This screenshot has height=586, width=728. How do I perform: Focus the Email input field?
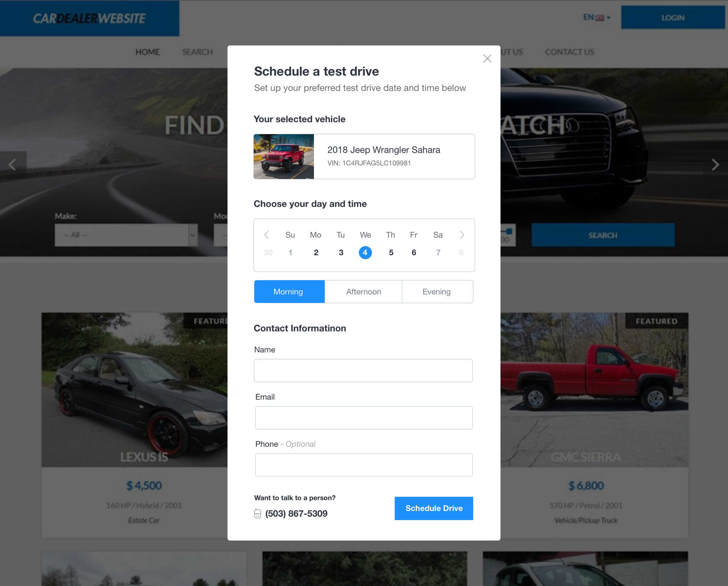[x=364, y=418]
